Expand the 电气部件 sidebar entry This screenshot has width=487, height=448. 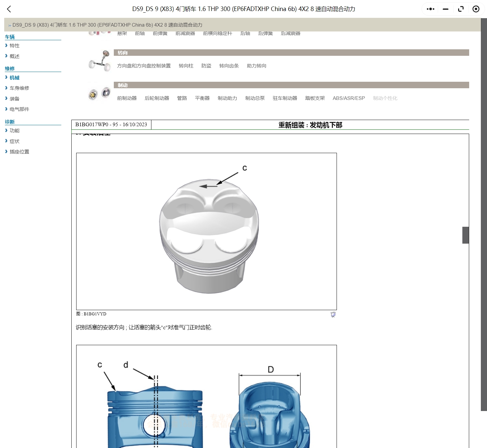pos(19,109)
